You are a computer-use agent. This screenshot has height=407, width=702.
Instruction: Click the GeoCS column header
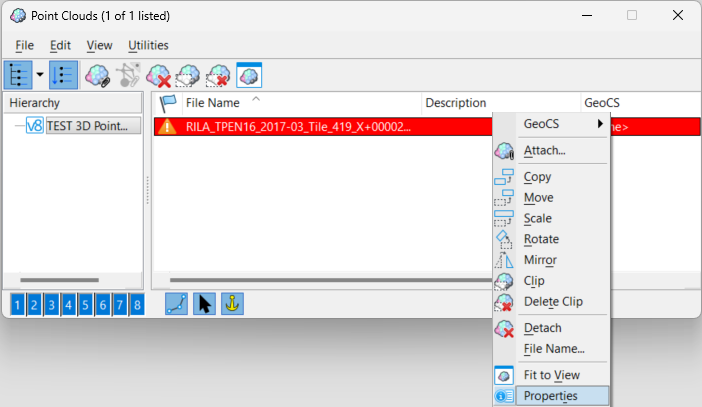pos(641,103)
